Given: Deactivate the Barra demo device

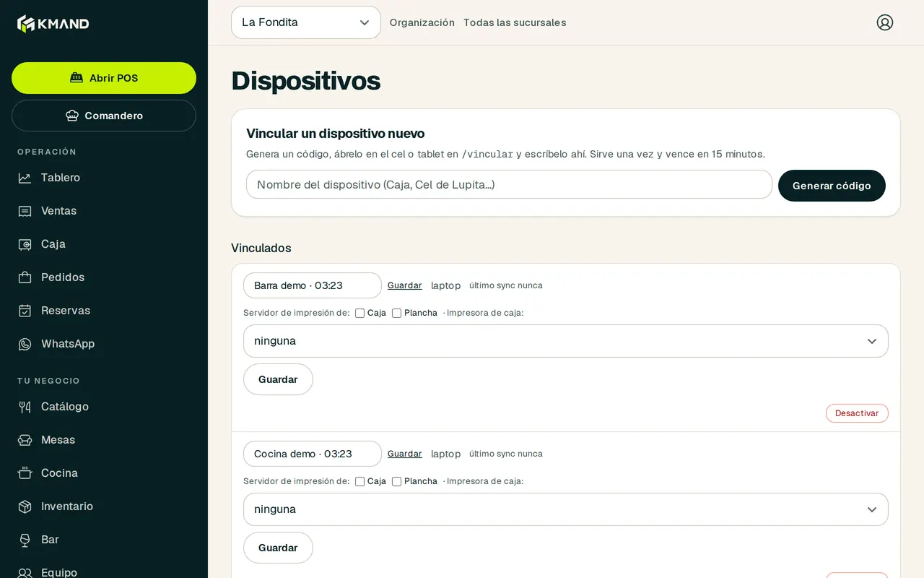Looking at the screenshot, I should click(857, 413).
